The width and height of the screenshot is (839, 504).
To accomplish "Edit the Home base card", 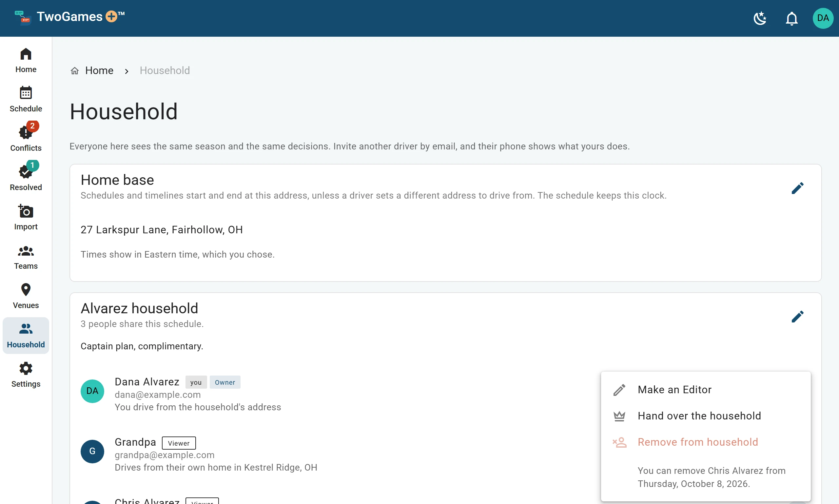I will click(798, 188).
